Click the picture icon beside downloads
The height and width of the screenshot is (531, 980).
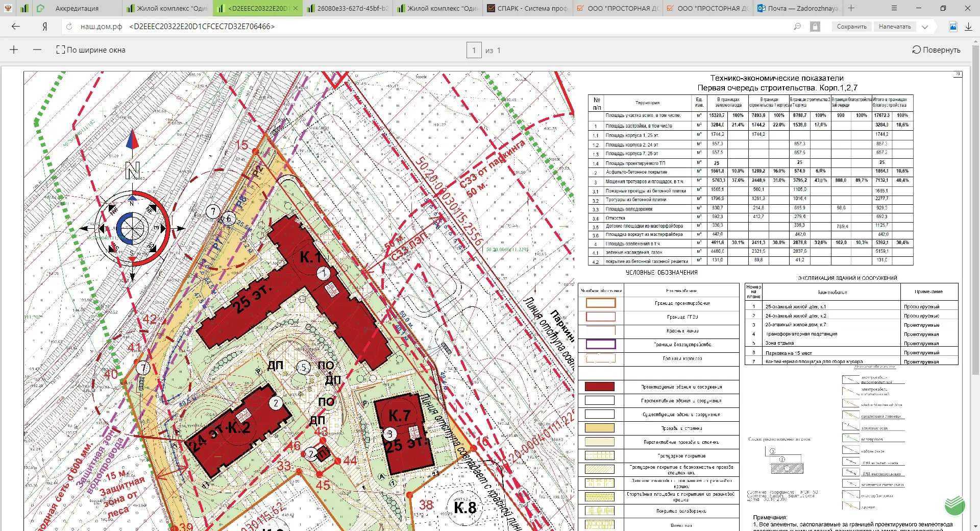(x=953, y=27)
